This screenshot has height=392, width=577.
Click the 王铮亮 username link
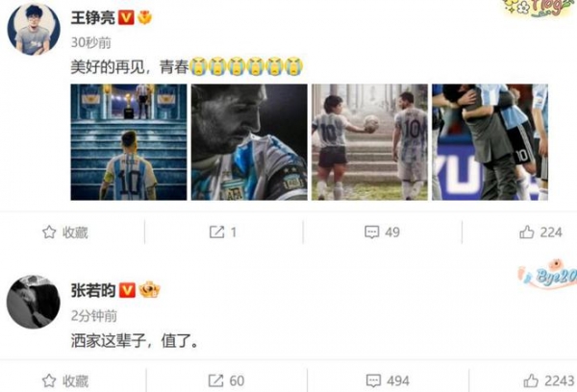[x=92, y=17]
